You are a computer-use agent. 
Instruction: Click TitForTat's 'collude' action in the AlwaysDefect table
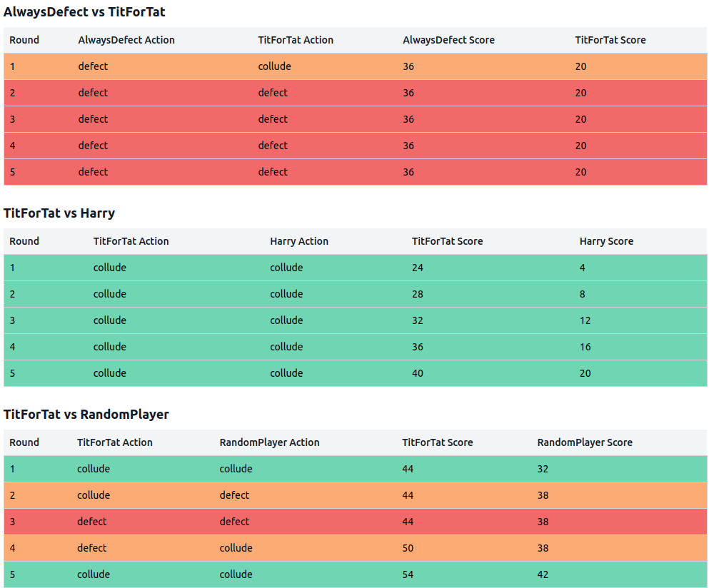[x=274, y=66]
